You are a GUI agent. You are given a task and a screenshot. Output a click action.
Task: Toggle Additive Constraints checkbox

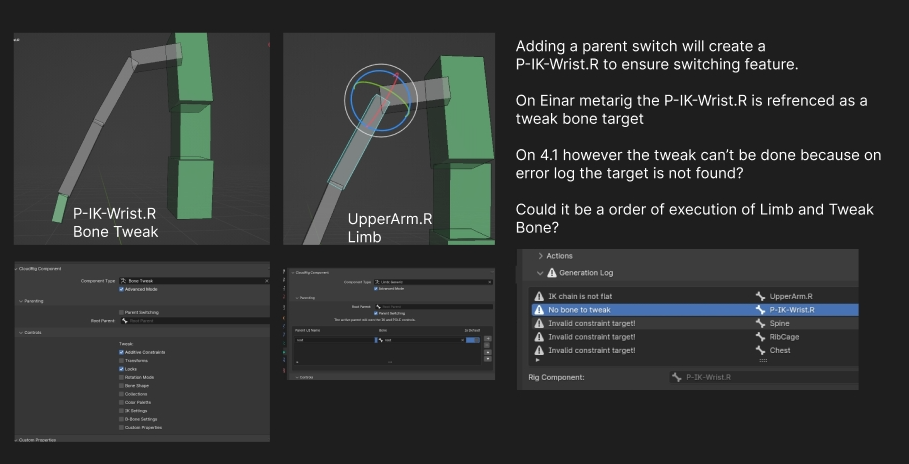[x=121, y=352]
